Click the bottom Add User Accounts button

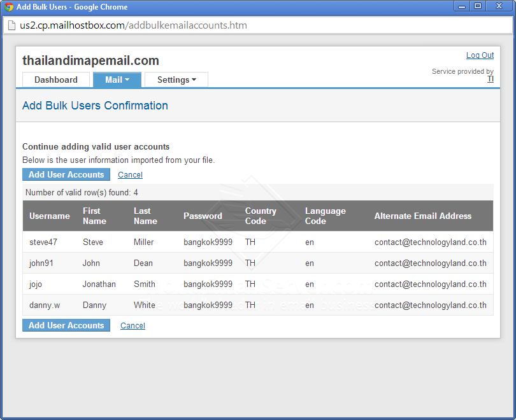click(x=66, y=325)
